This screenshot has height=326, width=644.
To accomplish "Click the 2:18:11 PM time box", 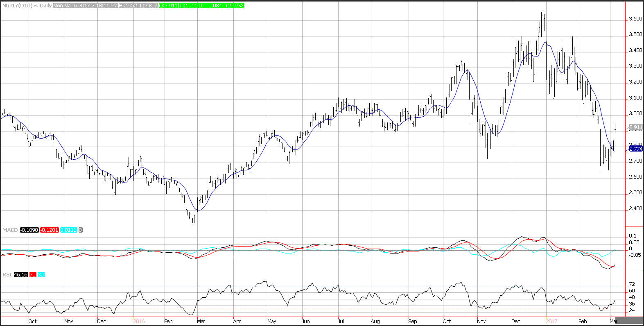I will pos(105,6).
